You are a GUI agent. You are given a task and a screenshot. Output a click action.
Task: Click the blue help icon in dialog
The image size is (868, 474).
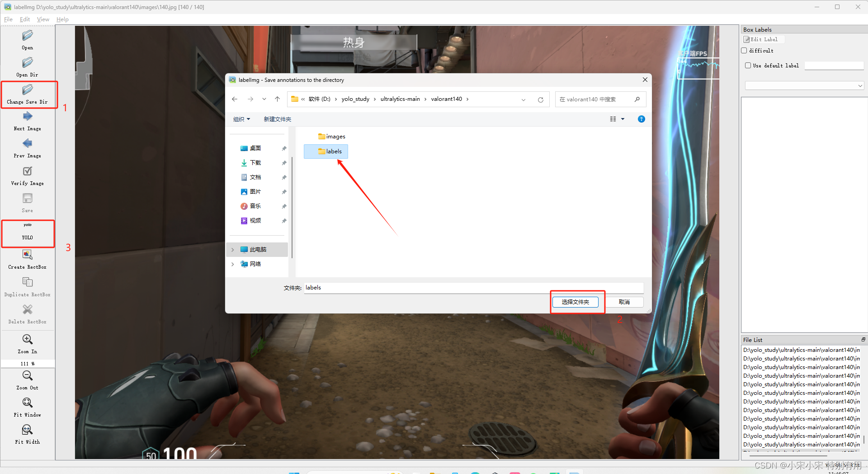pyautogui.click(x=642, y=119)
